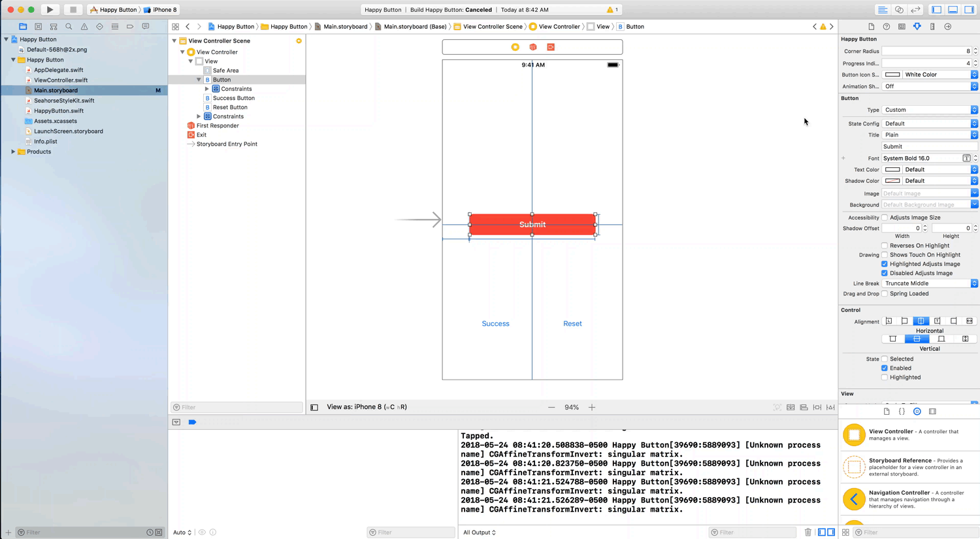Show the Issue navigator warning icon

[84, 27]
